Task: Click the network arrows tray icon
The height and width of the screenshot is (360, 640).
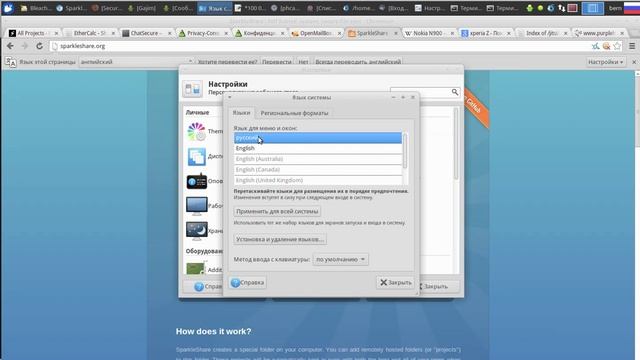Action: pos(562,8)
